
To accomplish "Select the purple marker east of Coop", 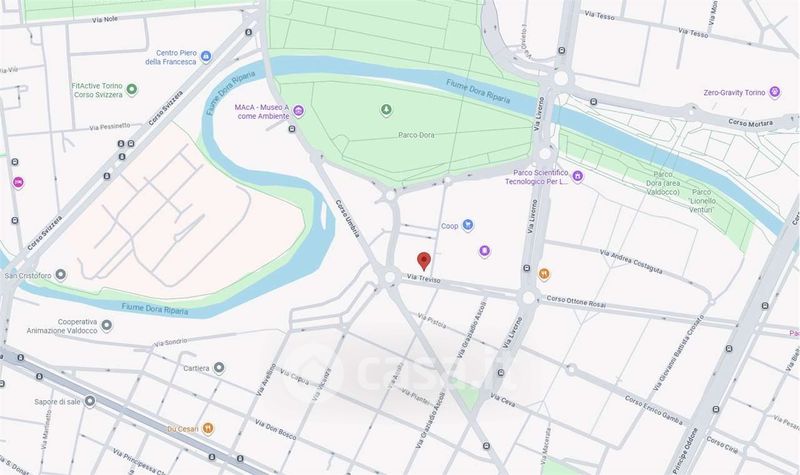I will point(485,251).
